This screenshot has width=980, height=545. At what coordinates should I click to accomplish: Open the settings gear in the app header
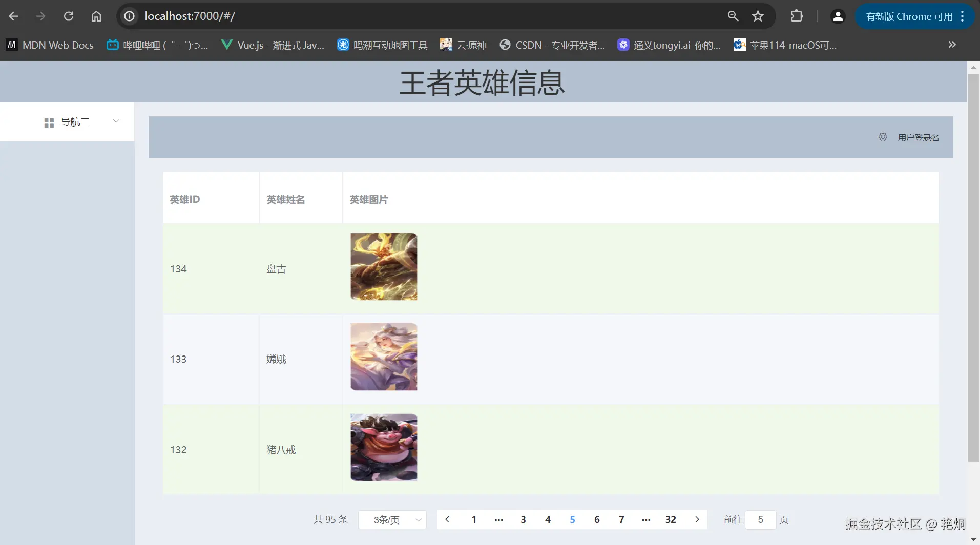click(x=882, y=137)
